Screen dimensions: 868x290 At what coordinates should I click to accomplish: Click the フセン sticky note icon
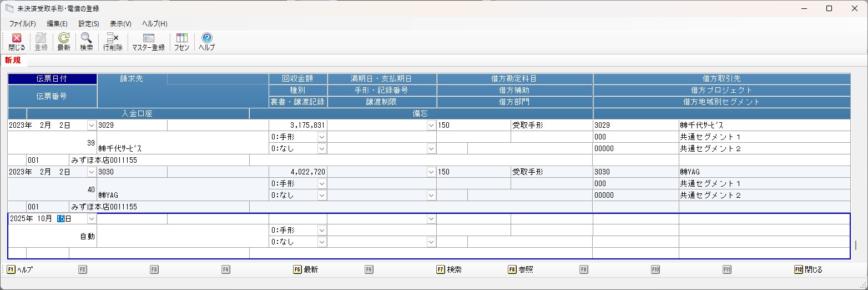click(181, 42)
